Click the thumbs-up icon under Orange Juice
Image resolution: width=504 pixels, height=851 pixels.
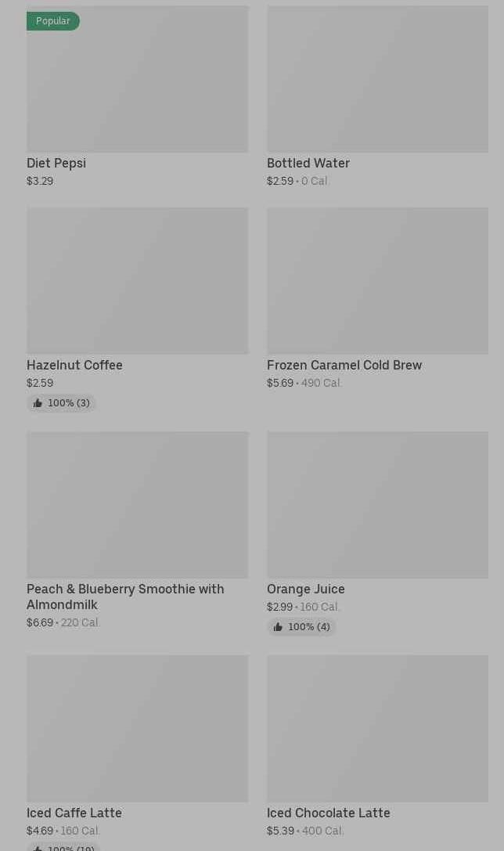tap(278, 627)
